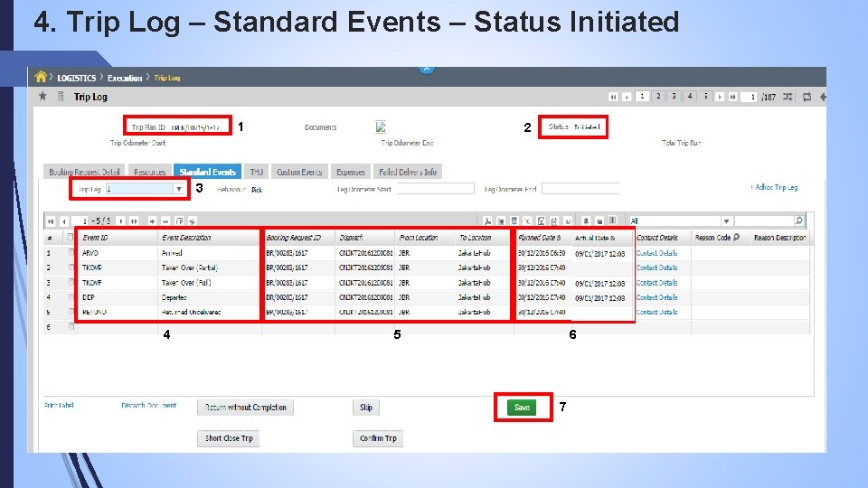Click the back arrow icon at title bar end
This screenshot has height=488, width=868.
[823, 97]
